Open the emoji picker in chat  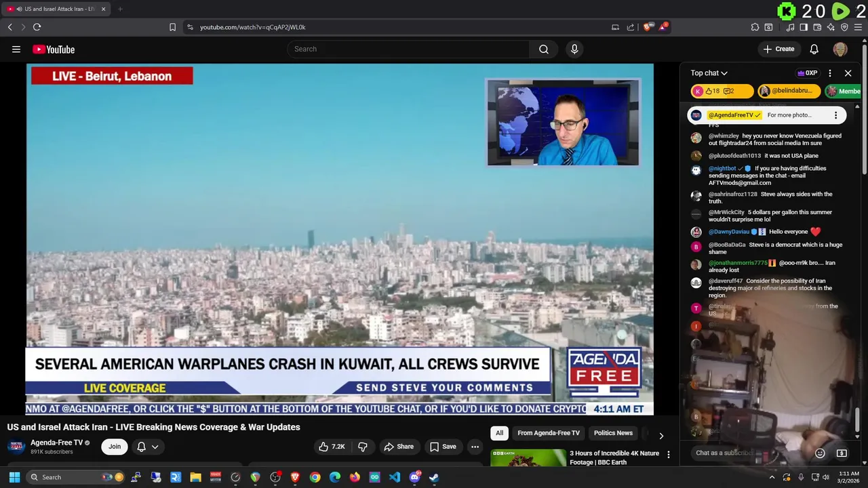(x=820, y=453)
